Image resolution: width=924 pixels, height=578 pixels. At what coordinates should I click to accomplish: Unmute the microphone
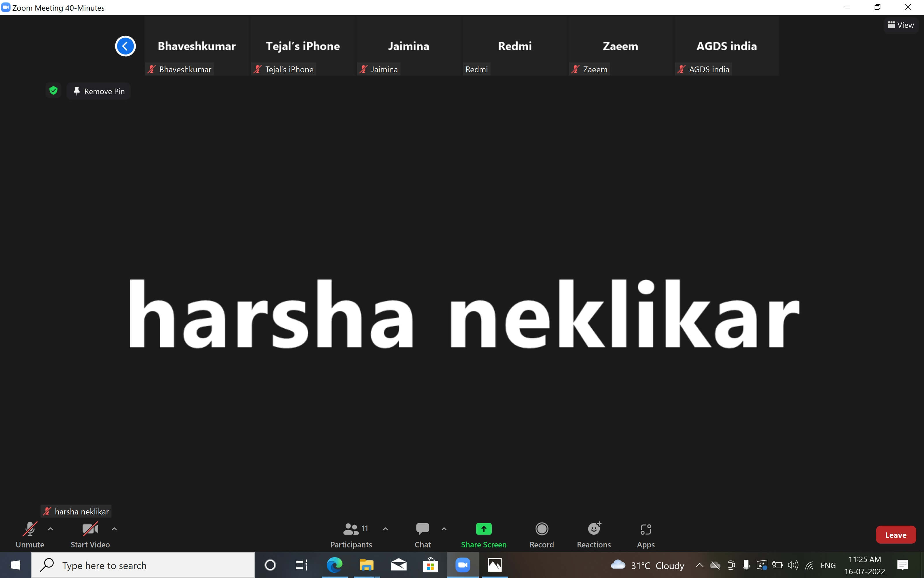pos(30,535)
